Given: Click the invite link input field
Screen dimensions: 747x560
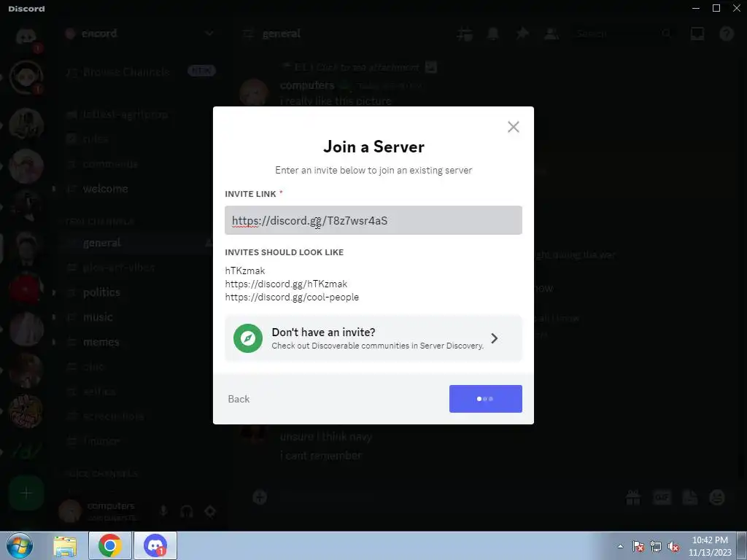Looking at the screenshot, I should tap(373, 220).
